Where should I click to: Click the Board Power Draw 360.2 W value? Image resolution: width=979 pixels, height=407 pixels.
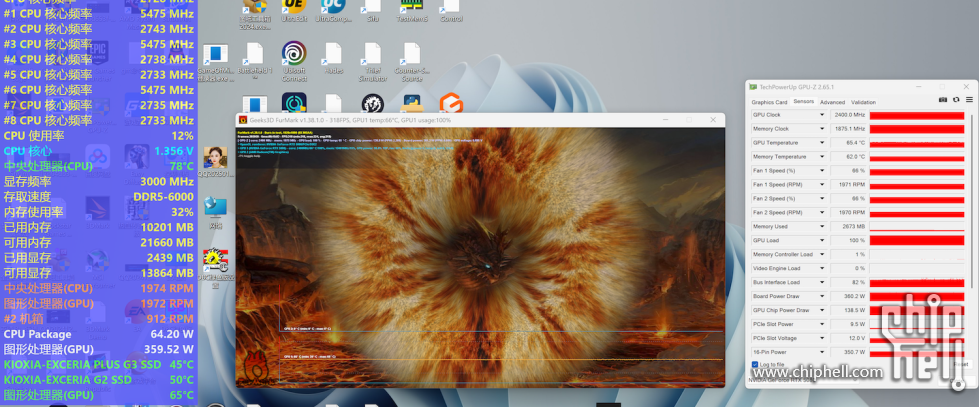849,297
